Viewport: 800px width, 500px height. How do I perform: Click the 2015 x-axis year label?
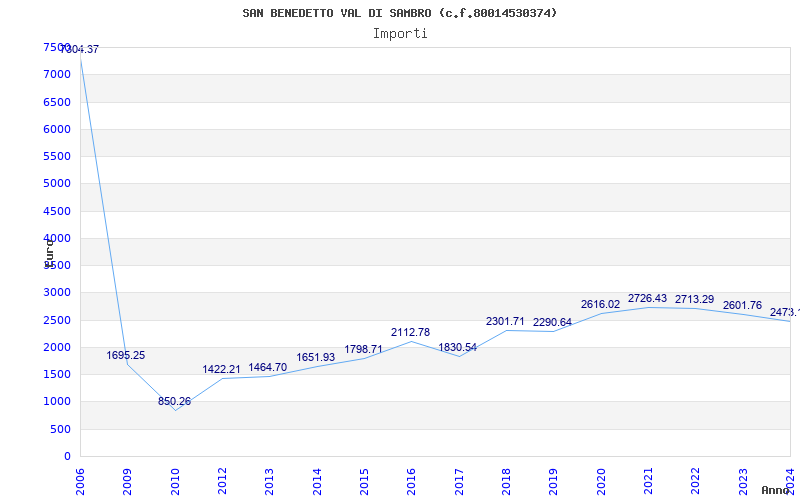364,482
